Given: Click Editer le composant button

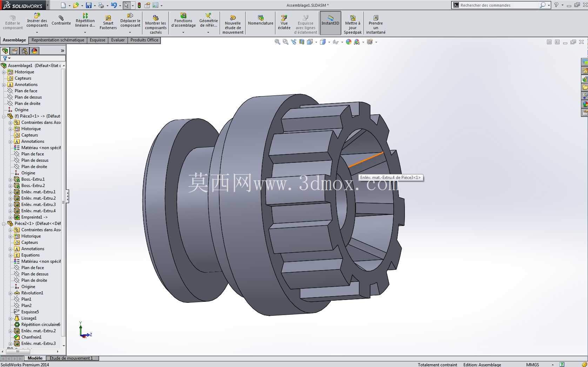Looking at the screenshot, I should [13, 22].
